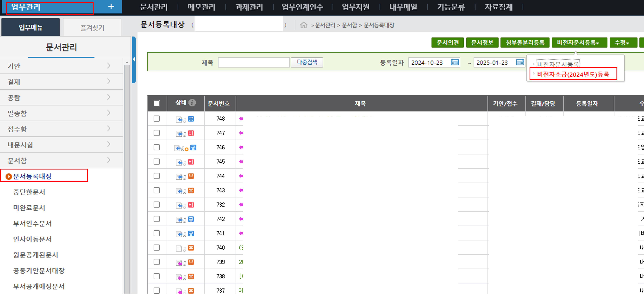Click the home icon in breadcrumb
This screenshot has height=294, width=644.
[x=304, y=25]
